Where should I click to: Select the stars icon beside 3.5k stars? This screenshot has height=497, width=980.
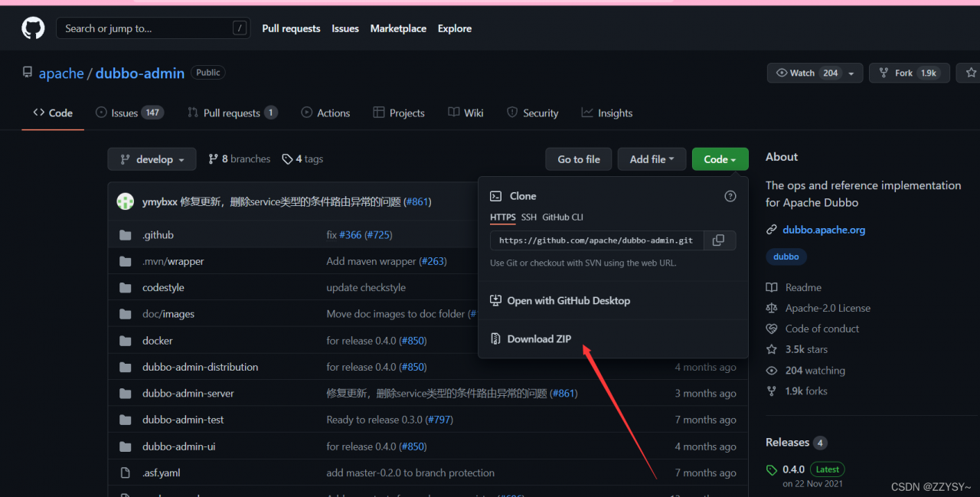pyautogui.click(x=772, y=350)
